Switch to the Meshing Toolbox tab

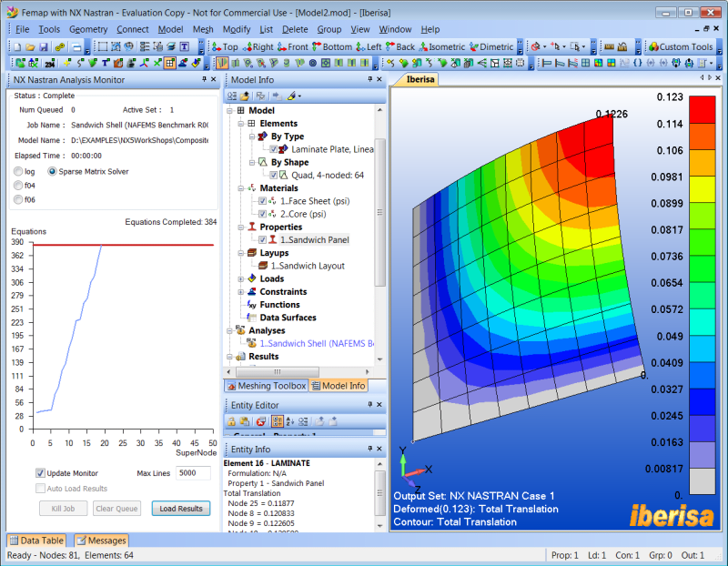267,386
